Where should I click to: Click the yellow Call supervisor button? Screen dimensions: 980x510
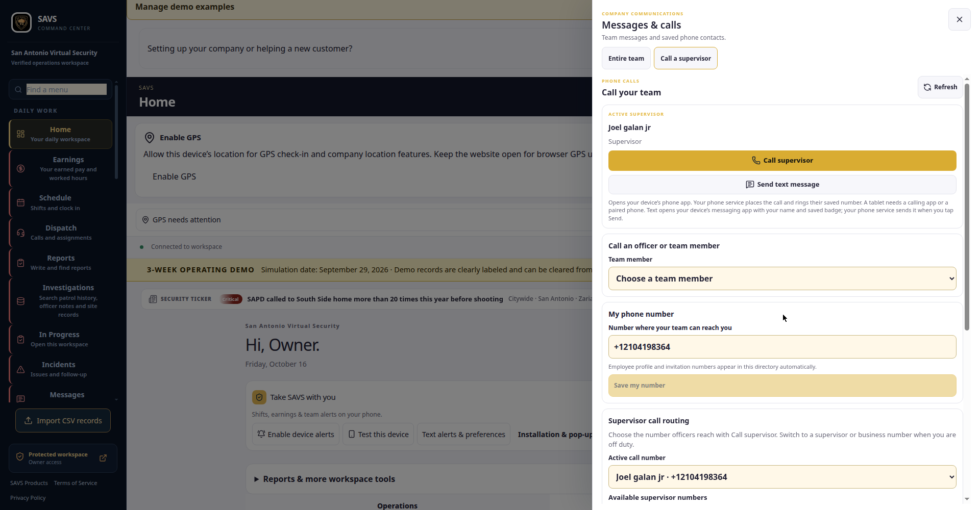[x=782, y=161]
